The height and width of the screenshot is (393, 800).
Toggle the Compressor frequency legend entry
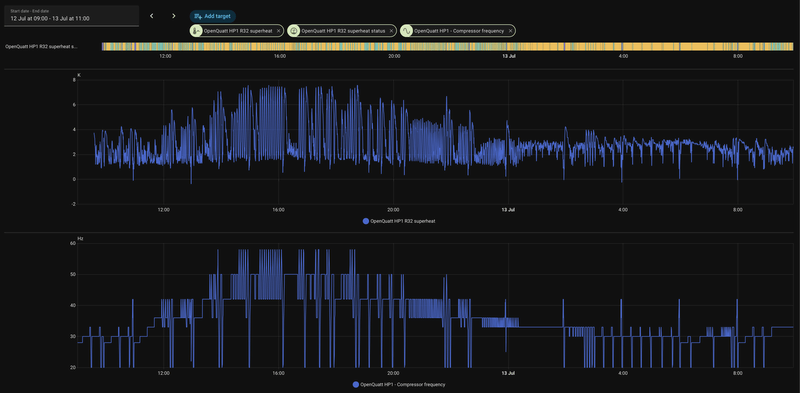click(398, 384)
